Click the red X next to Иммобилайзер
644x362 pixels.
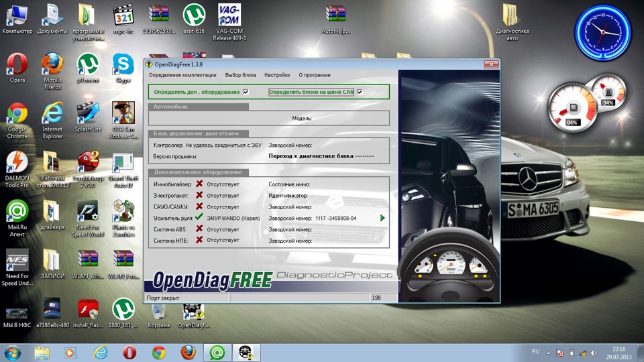click(x=199, y=184)
